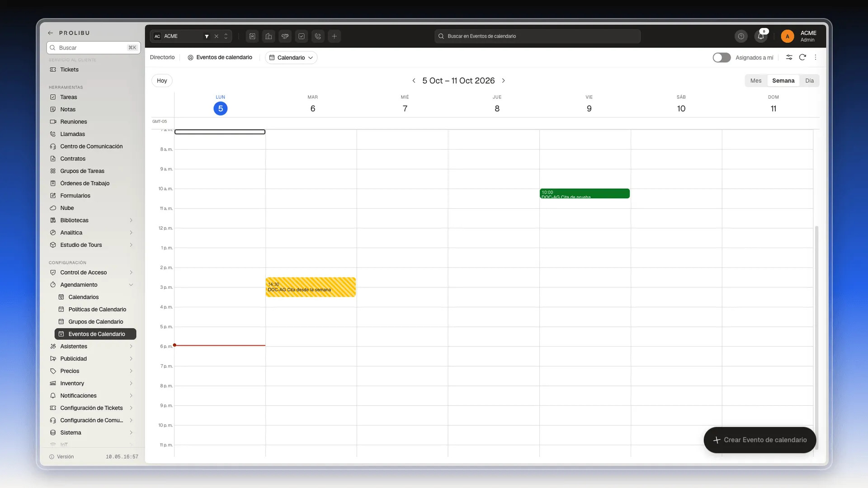Open the checkbox tasks icon in toolbar
This screenshot has width=868, height=488.
pos(302,36)
